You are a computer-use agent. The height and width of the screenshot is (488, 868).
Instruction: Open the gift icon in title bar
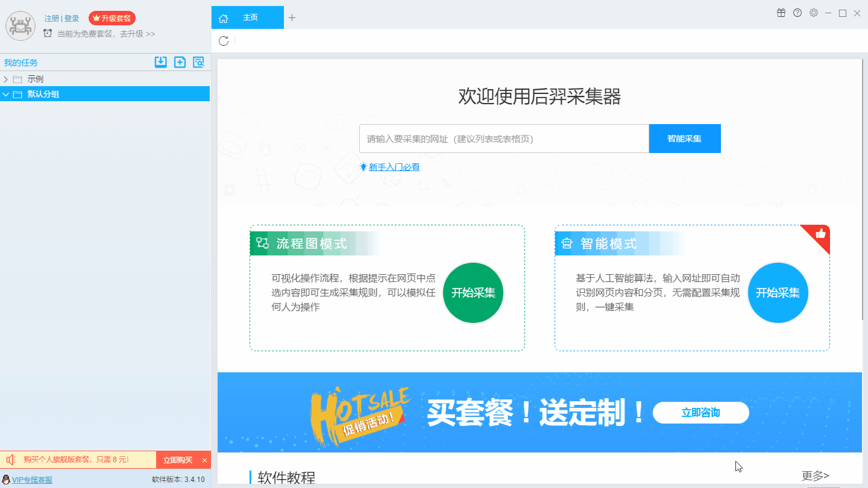coord(781,13)
